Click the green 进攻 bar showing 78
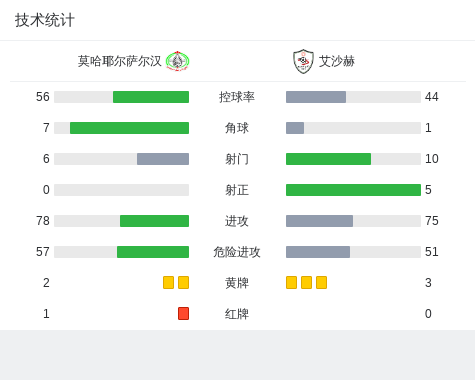The image size is (475, 380). click(154, 221)
